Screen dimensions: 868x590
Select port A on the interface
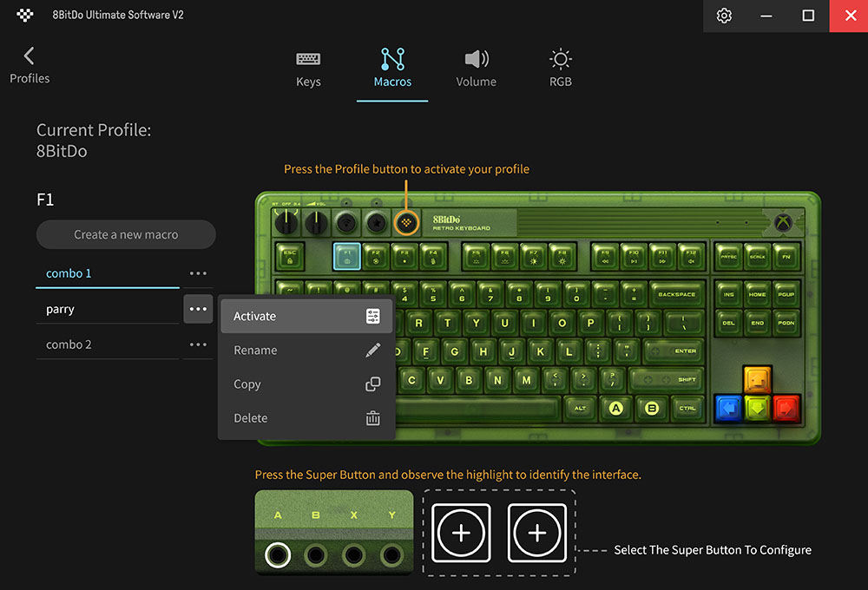[278, 554]
